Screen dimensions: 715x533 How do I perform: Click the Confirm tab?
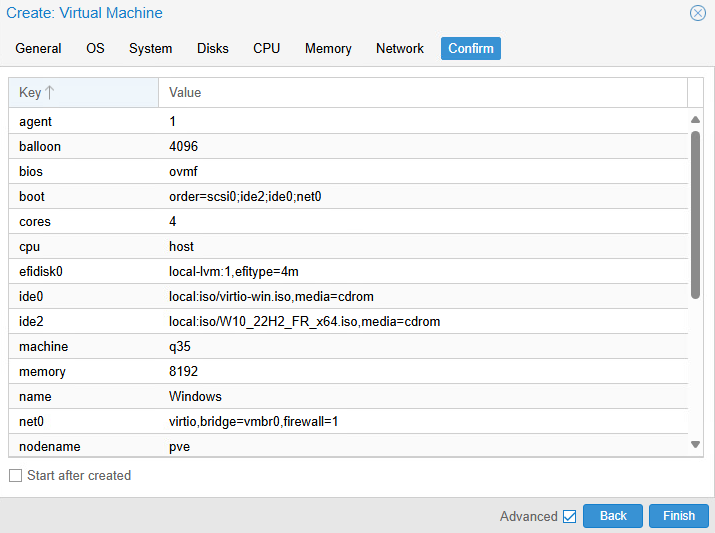pos(470,48)
